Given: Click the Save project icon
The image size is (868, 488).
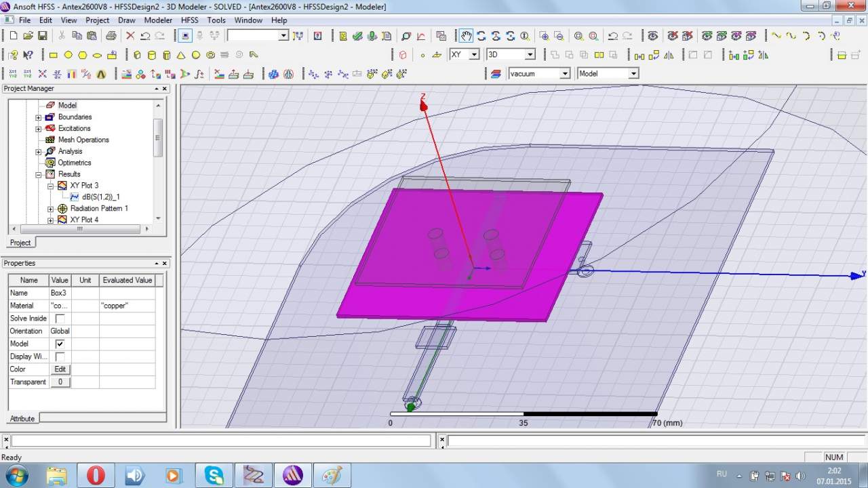Looking at the screenshot, I should click(42, 36).
